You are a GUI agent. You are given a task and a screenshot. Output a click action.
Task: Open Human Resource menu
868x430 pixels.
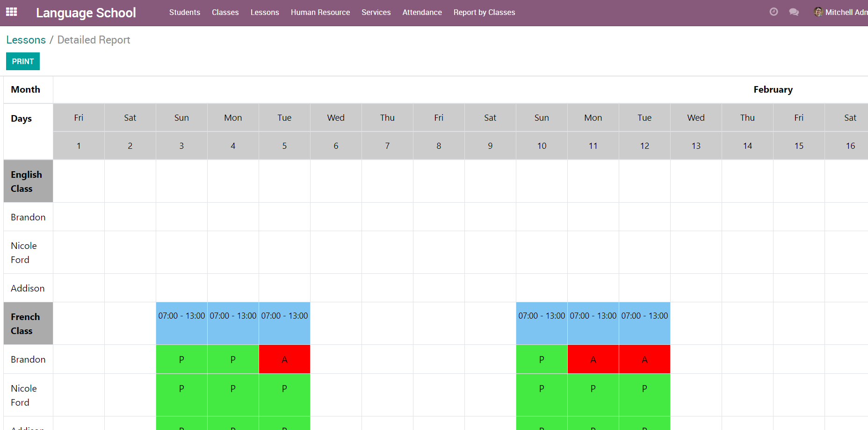coord(320,13)
